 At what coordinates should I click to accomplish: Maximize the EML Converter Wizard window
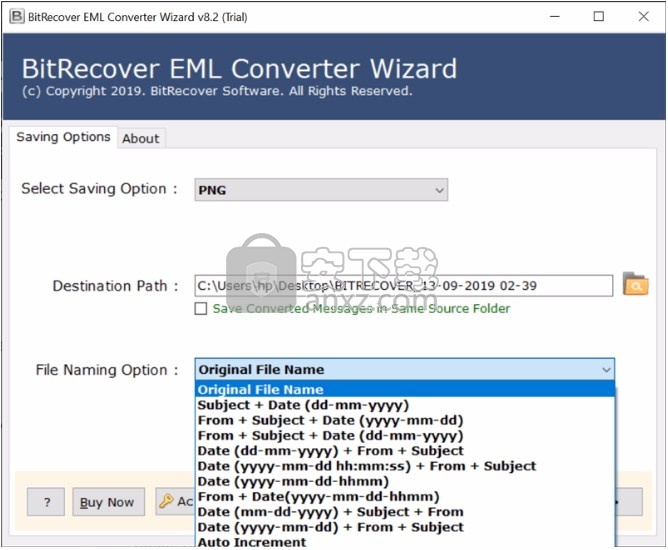pyautogui.click(x=599, y=17)
